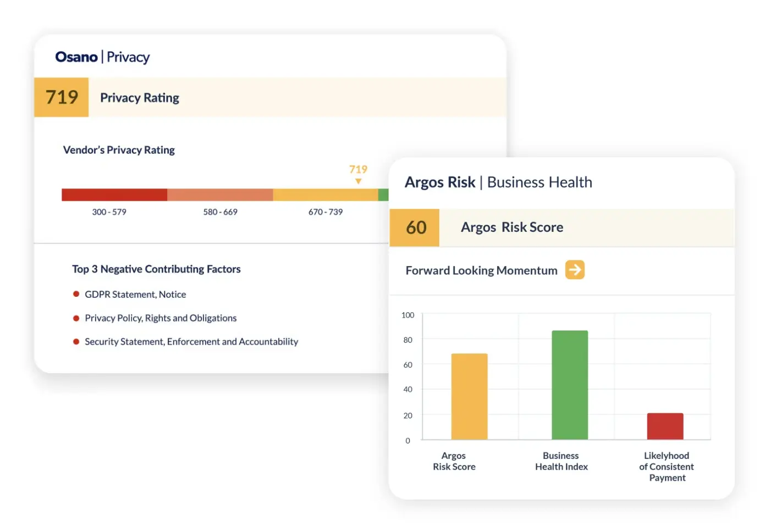Click the Osano logo
This screenshot has height=532, width=771.
click(76, 57)
